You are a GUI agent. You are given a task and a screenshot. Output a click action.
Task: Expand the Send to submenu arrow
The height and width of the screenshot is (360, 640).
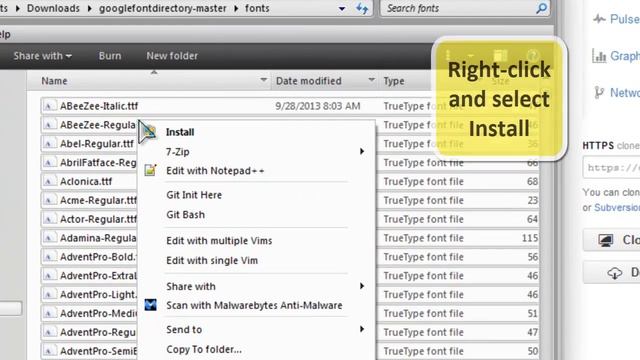pos(362,329)
